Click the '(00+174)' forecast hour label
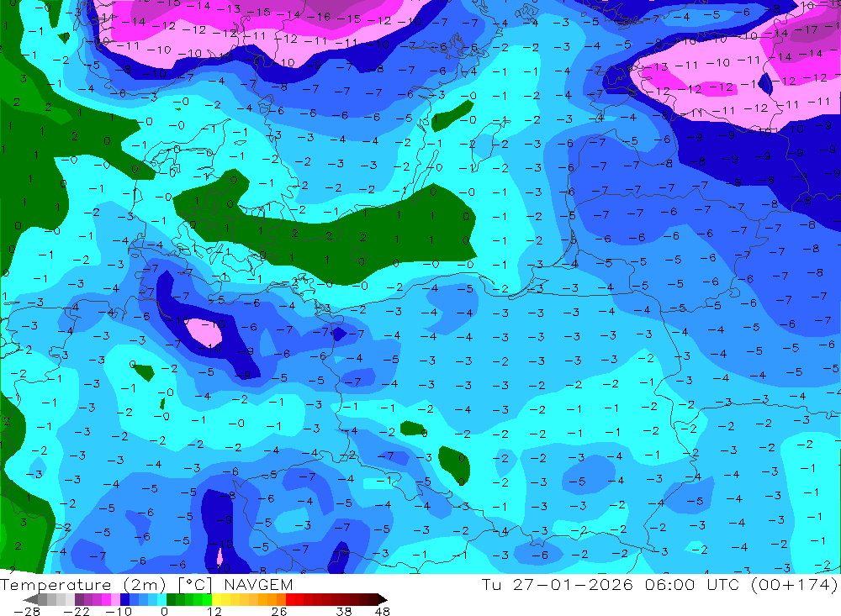The height and width of the screenshot is (616, 841). pyautogui.click(x=795, y=584)
